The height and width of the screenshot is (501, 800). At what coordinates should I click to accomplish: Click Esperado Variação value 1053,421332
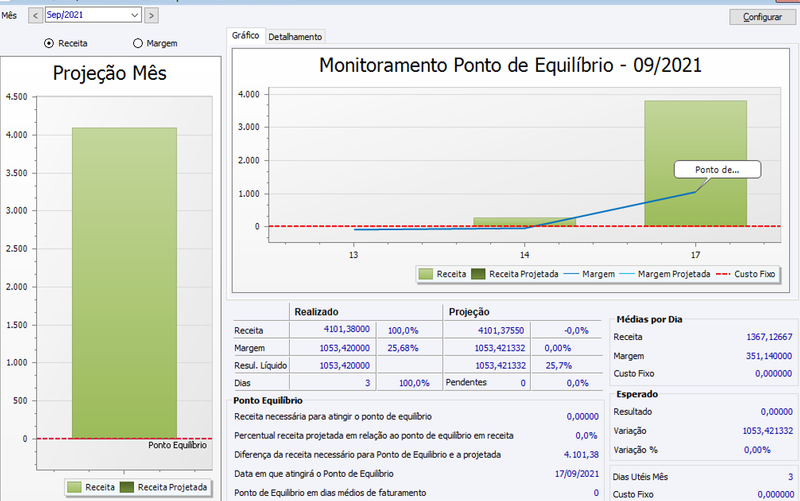click(767, 431)
